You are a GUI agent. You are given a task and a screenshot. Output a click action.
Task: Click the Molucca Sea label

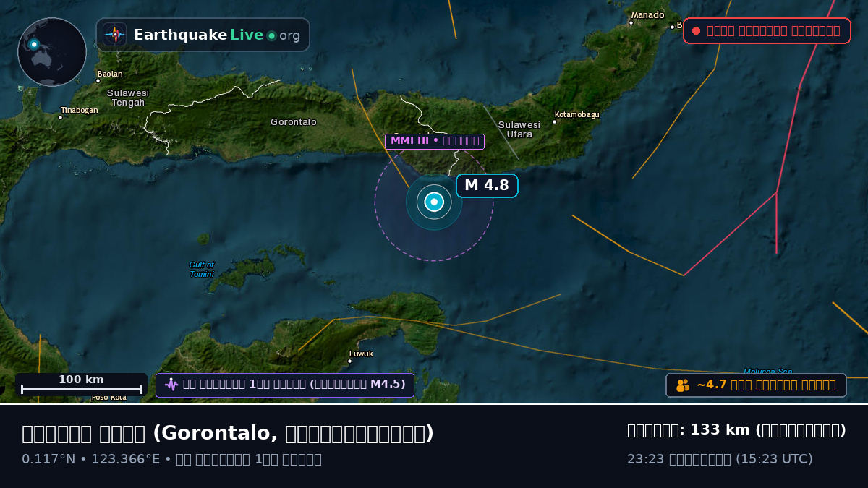768,372
